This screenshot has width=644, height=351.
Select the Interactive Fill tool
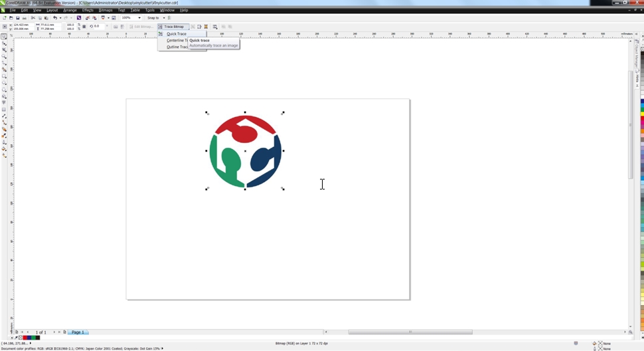(4, 156)
